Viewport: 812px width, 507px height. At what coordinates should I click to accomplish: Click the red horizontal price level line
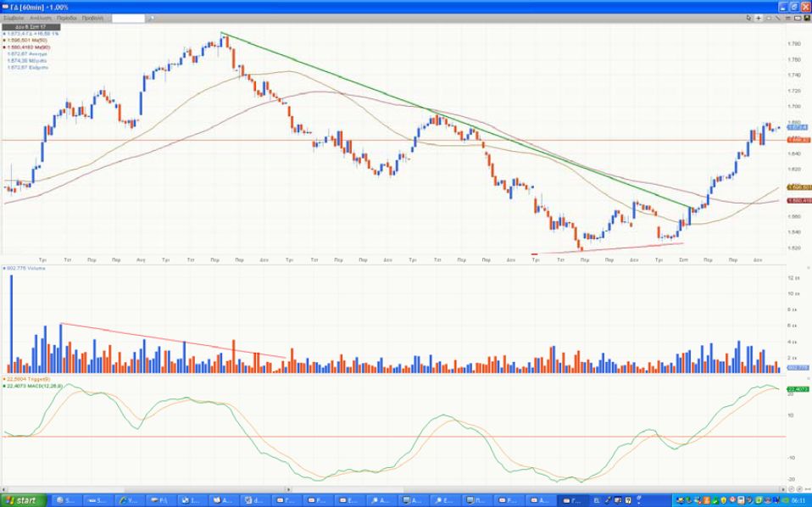tap(254, 140)
